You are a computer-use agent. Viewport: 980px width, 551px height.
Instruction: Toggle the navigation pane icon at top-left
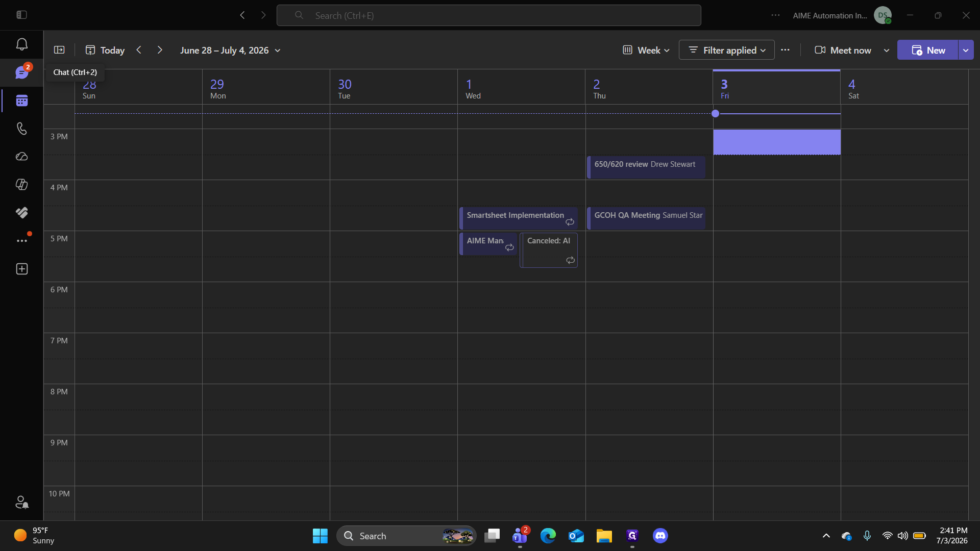(21, 15)
